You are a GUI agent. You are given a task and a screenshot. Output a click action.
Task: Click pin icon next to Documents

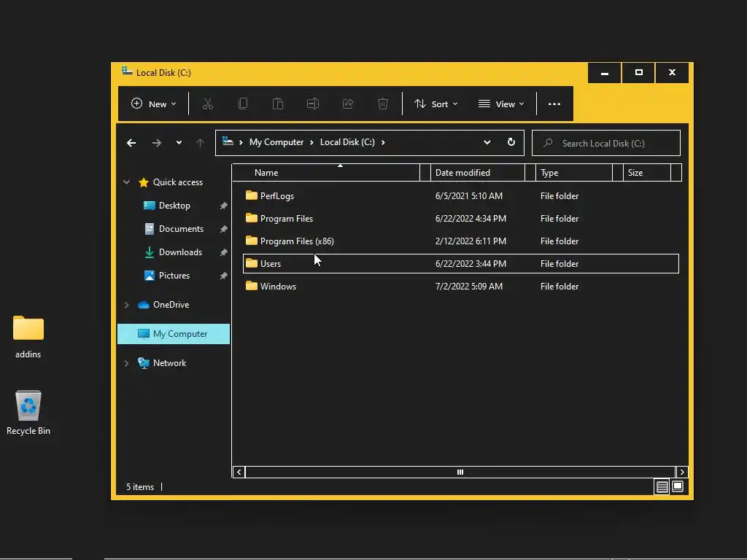(223, 229)
